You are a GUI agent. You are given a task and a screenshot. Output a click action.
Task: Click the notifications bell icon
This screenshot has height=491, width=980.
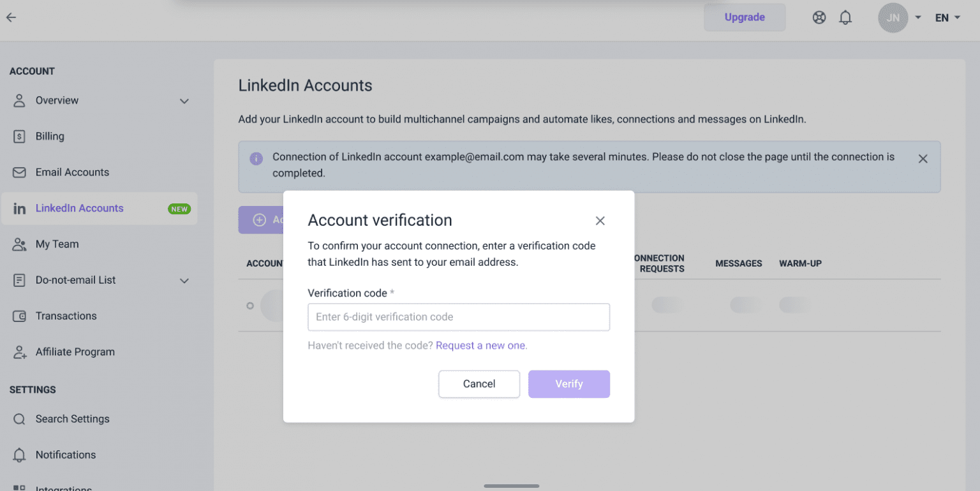click(x=845, y=17)
